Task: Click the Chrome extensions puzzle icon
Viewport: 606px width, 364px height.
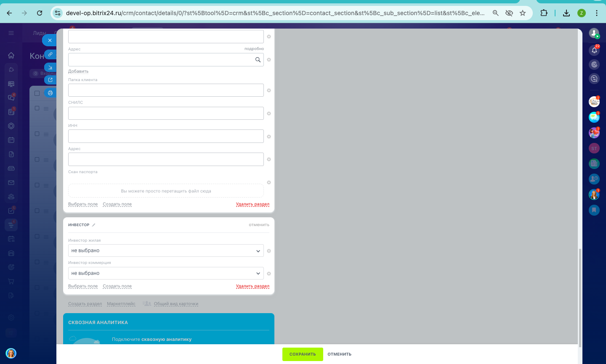Action: click(x=544, y=13)
